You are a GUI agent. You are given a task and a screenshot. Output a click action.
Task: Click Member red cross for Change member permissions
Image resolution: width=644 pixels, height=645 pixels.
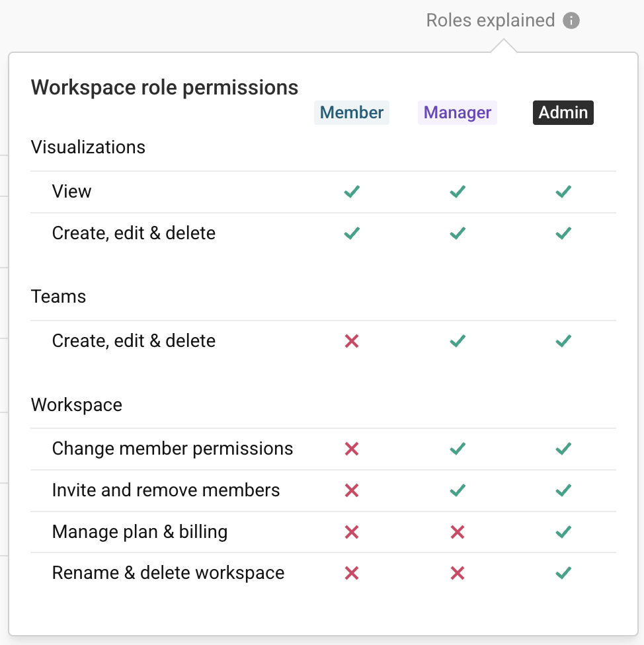tap(352, 449)
